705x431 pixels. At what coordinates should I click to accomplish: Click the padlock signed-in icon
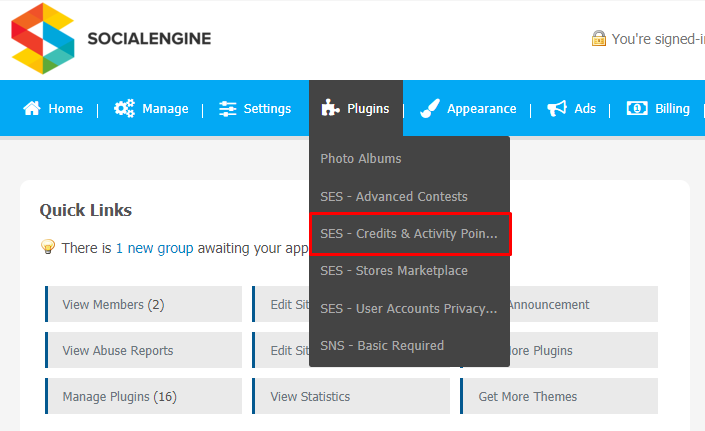598,38
